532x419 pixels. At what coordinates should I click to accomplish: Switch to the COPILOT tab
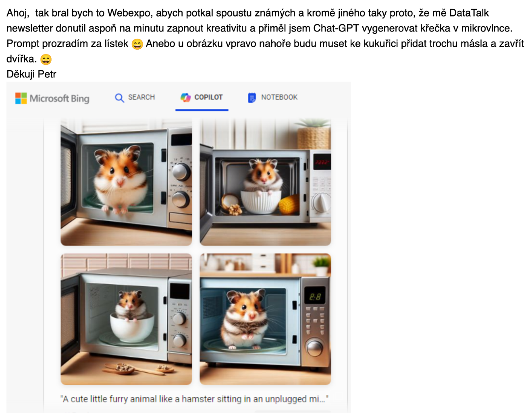(x=202, y=98)
